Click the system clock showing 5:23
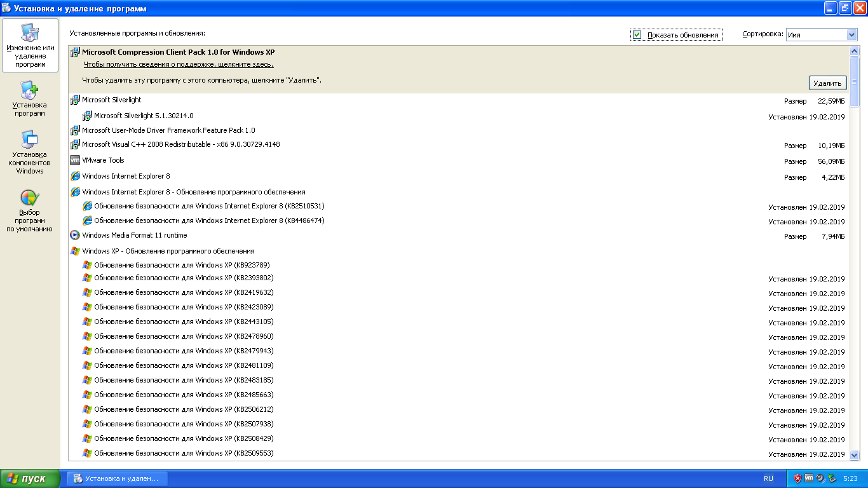Screen dimensions: 868x488 click(850, 478)
